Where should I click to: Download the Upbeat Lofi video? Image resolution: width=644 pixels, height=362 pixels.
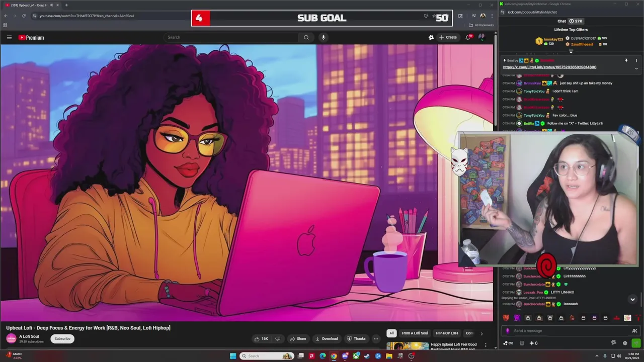tap(327, 339)
